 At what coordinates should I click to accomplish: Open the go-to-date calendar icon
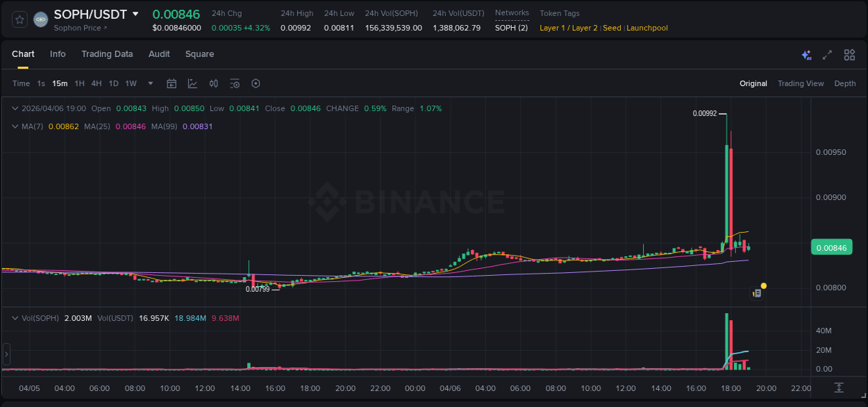coord(172,83)
